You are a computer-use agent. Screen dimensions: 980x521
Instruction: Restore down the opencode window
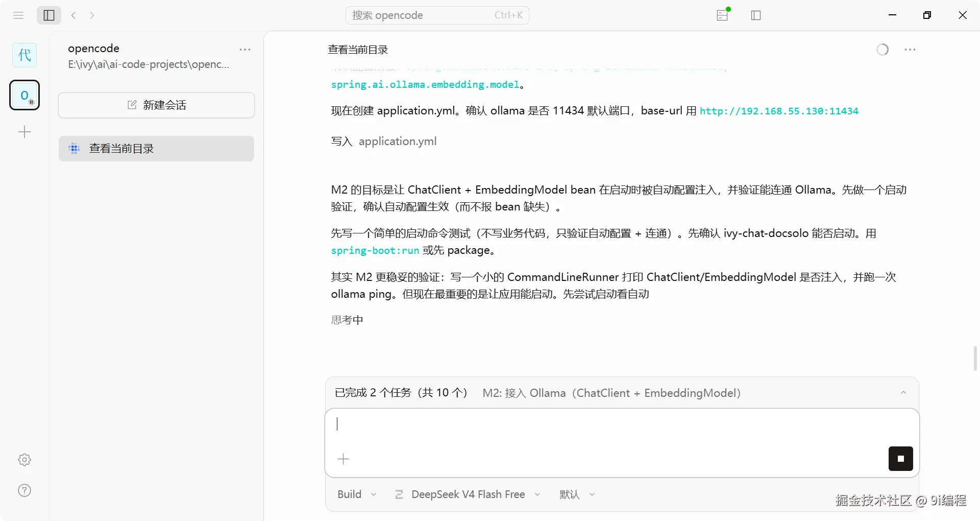[927, 15]
